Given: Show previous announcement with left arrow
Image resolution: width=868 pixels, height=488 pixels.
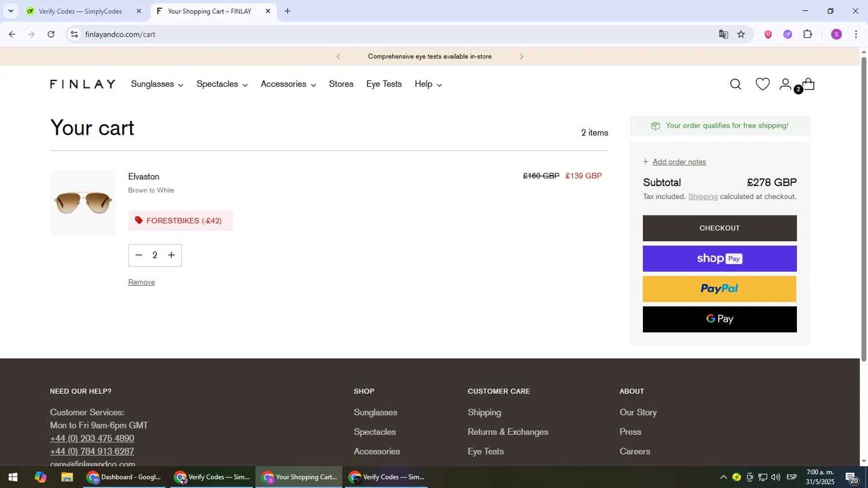Looking at the screenshot, I should (339, 57).
